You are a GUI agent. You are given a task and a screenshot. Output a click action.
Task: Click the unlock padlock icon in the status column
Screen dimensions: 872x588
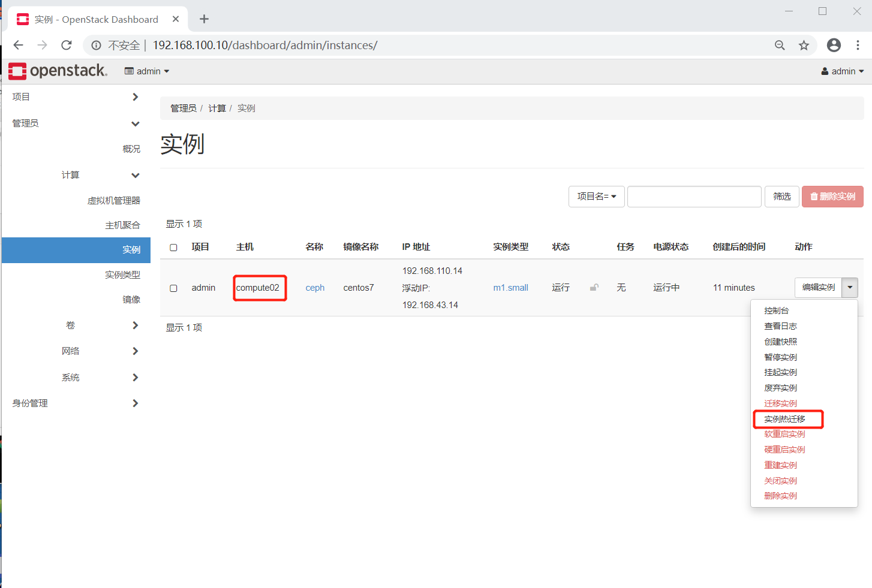point(593,287)
